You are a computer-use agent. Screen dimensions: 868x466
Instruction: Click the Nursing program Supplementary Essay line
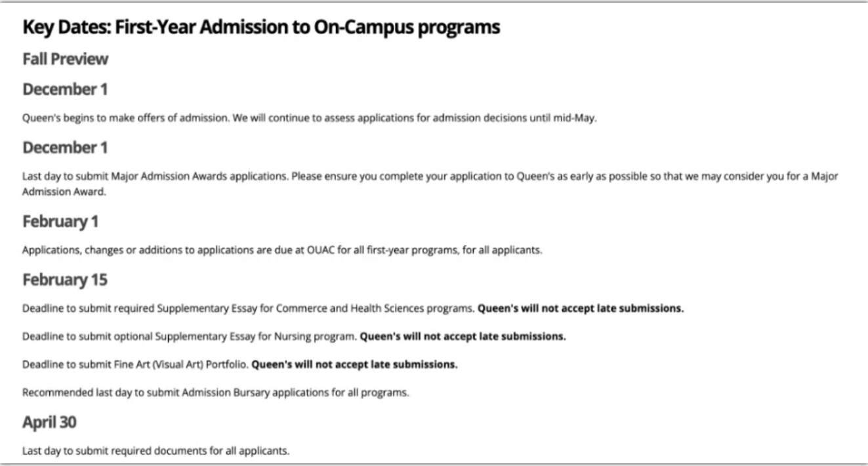pos(190,336)
